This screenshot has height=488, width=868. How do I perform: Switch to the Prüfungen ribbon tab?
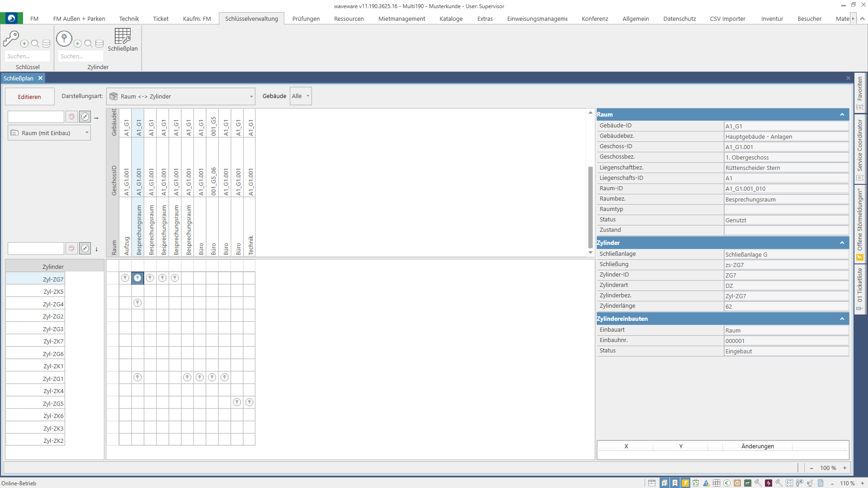coord(306,19)
